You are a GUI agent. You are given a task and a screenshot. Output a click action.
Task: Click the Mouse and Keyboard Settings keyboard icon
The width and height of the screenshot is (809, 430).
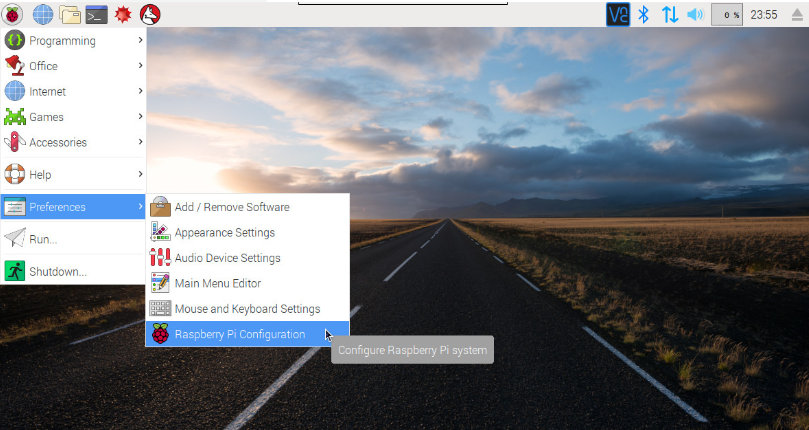pos(160,308)
